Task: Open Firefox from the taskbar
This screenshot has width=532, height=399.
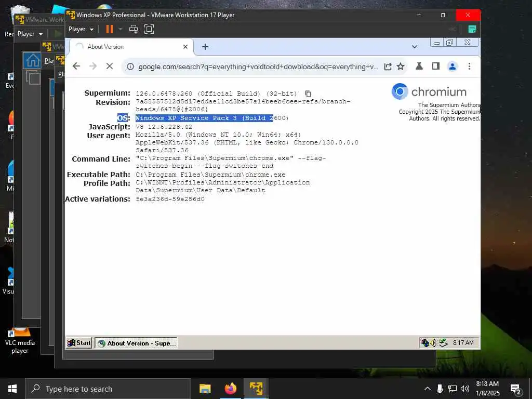Action: [230, 389]
